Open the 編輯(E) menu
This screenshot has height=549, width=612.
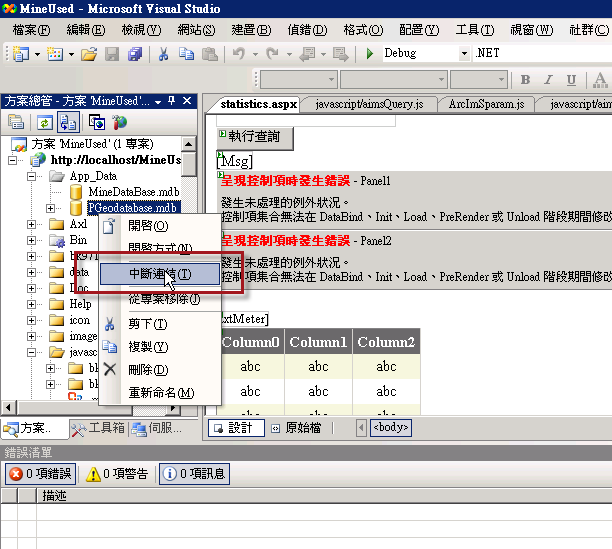point(86,30)
